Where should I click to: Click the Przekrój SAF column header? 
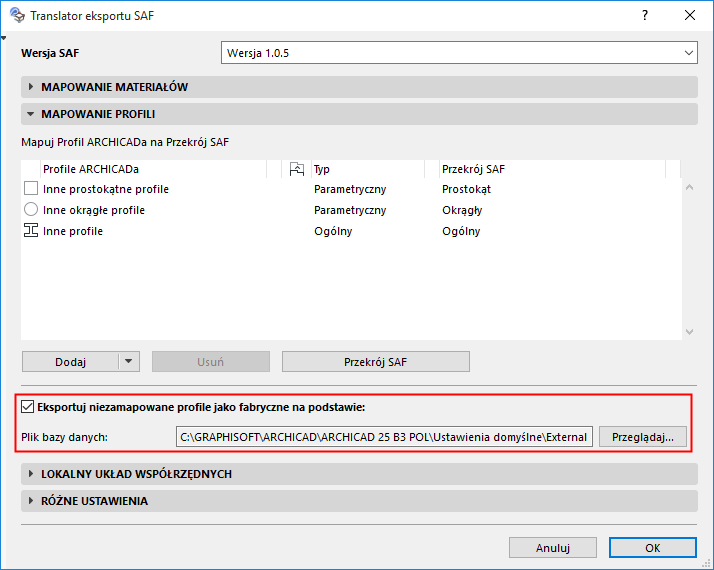coord(552,169)
